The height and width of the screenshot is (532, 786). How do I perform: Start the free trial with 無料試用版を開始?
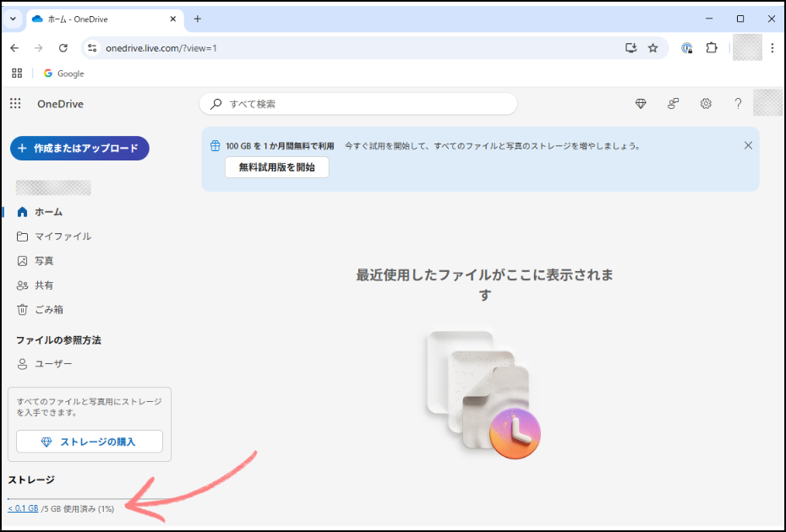[x=276, y=167]
